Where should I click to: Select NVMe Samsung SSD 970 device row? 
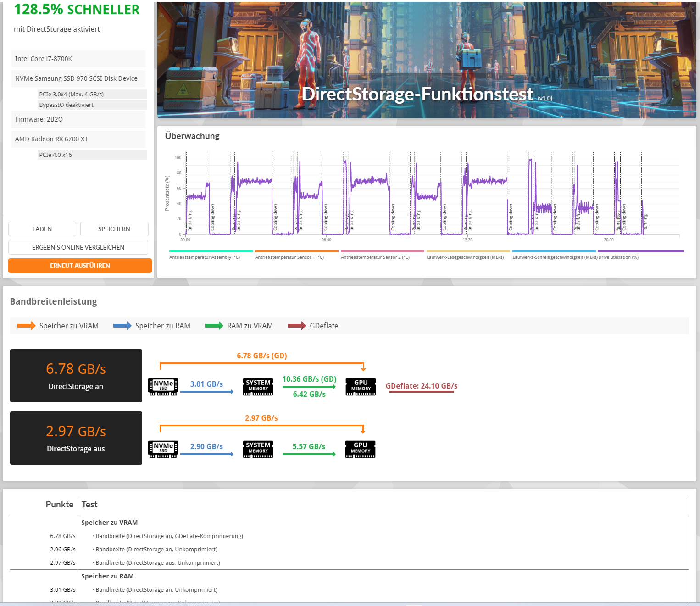point(78,78)
